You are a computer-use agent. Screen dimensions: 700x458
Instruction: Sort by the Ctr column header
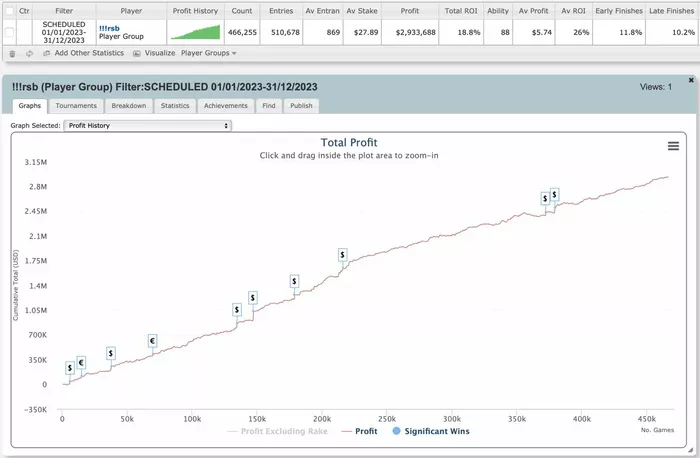[24, 11]
